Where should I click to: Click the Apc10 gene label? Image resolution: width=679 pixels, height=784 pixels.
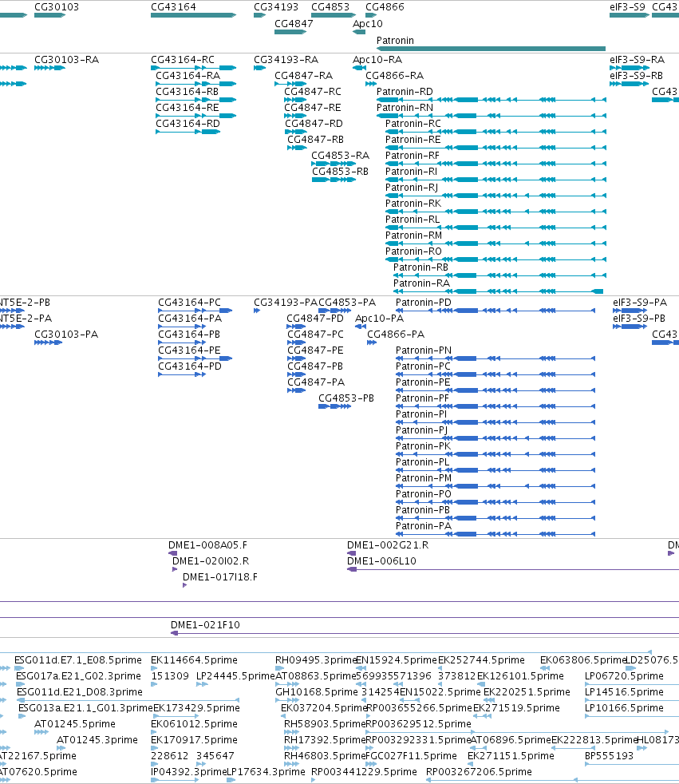coord(368,23)
